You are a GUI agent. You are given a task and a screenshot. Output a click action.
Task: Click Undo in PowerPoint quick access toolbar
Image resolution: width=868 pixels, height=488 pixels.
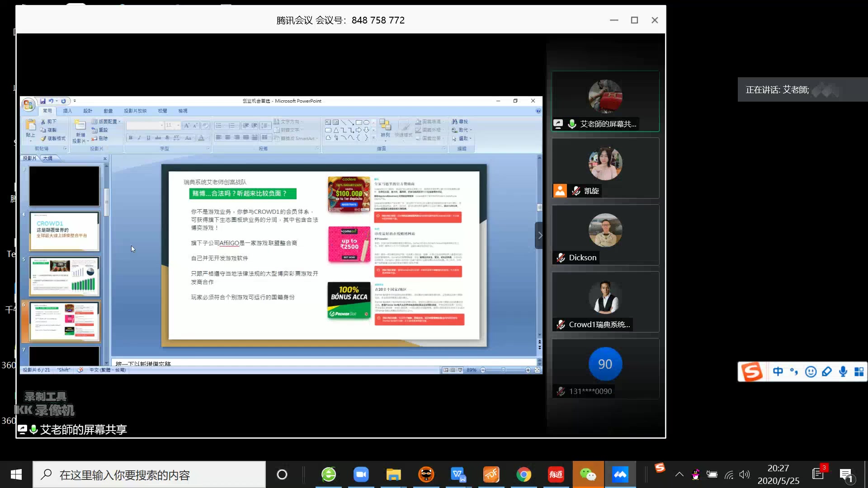[51, 101]
